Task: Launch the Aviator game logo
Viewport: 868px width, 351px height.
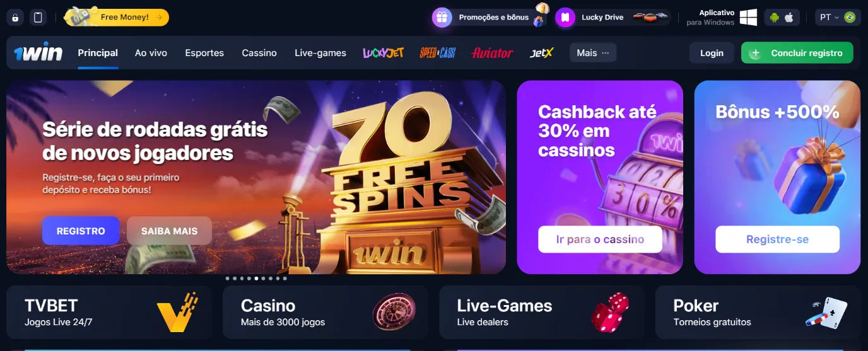Action: [x=492, y=53]
